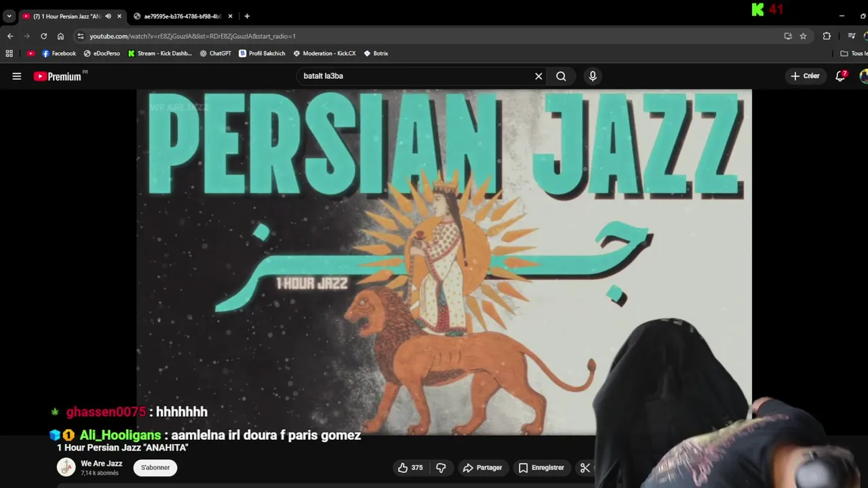Open media controls icon in toolbar
The image size is (868, 488).
(x=852, y=36)
